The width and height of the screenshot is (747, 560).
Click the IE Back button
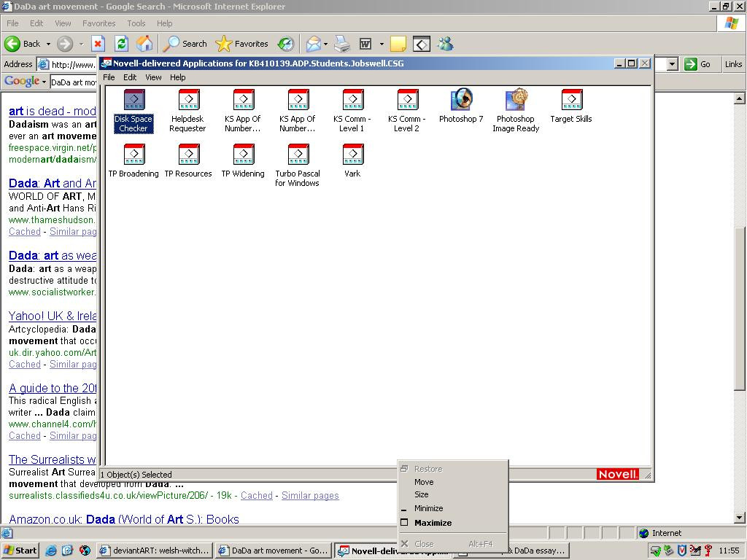23,44
